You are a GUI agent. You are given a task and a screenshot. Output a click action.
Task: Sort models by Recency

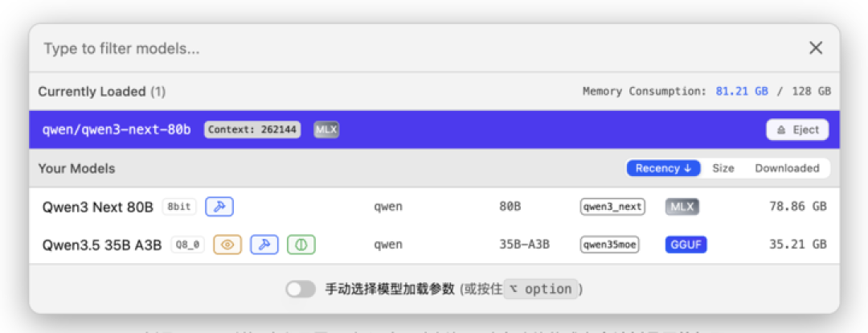663,168
